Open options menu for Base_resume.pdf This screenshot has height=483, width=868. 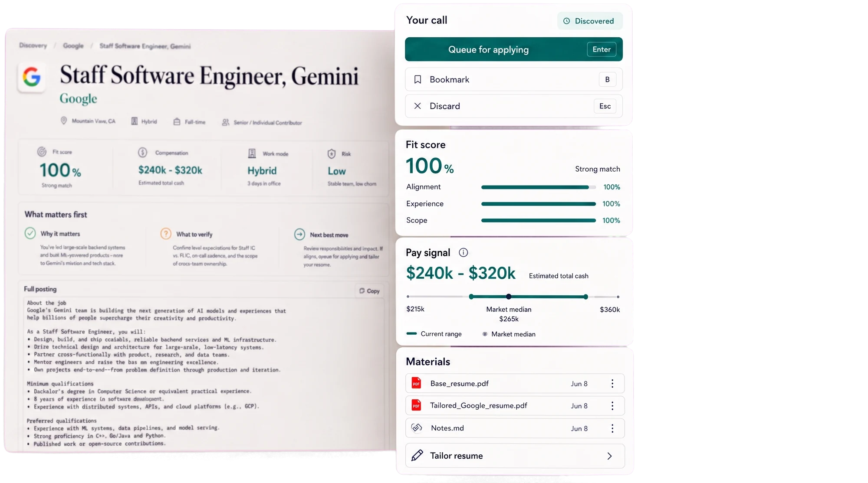[612, 383]
